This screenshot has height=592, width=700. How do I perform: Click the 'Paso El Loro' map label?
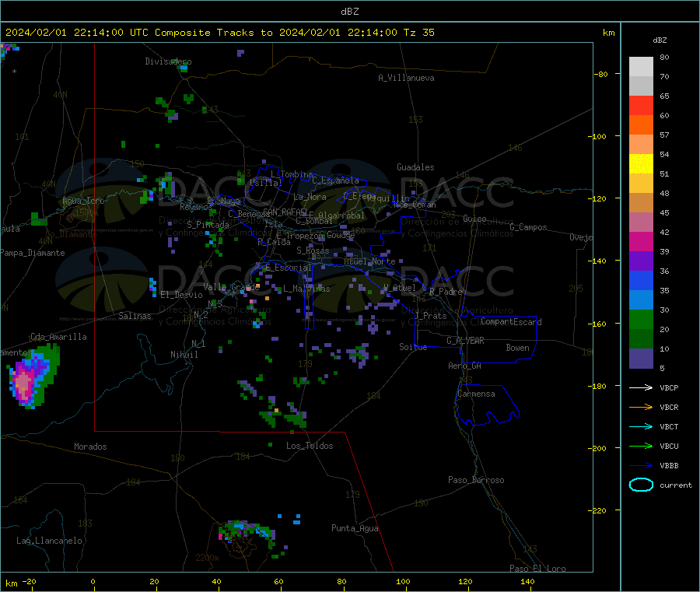[x=537, y=569]
